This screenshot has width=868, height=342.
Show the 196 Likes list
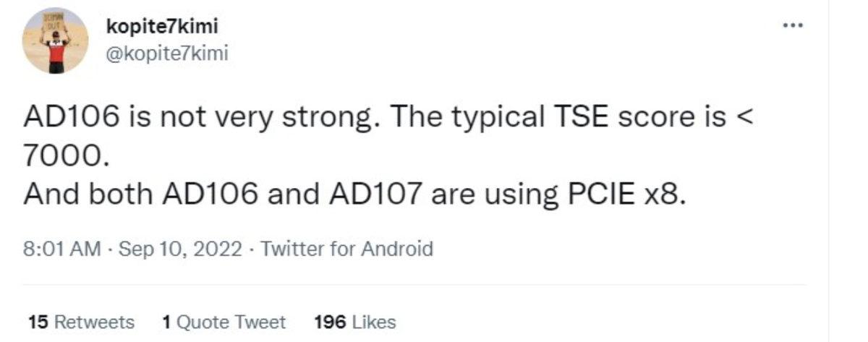tap(355, 322)
